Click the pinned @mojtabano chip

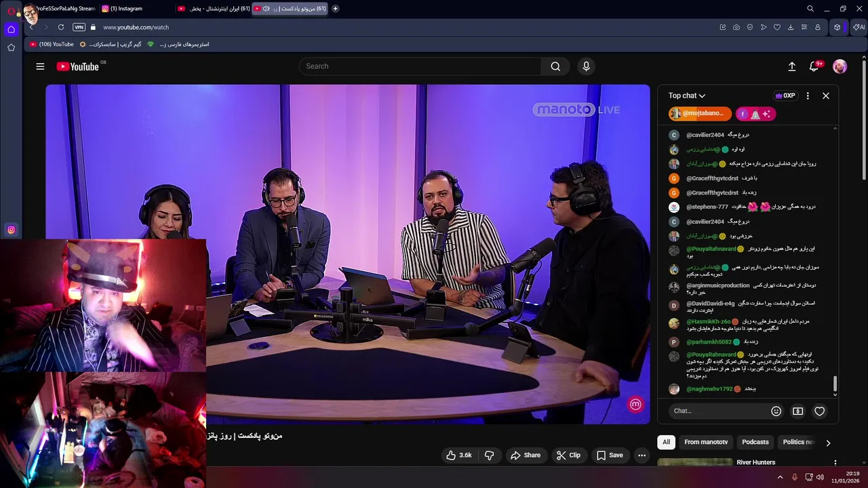pyautogui.click(x=700, y=114)
